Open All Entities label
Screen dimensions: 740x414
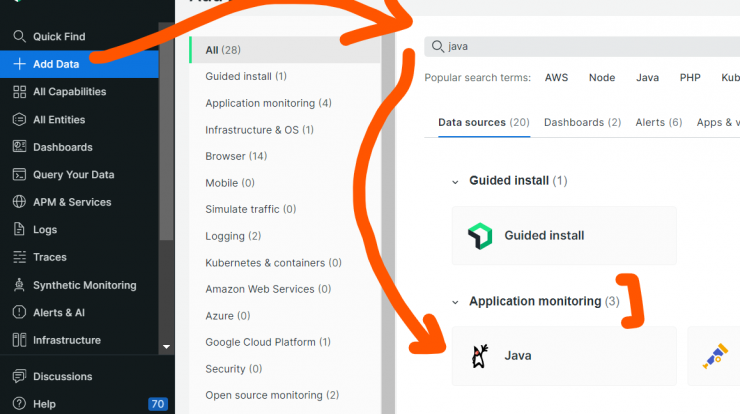pyautogui.click(x=59, y=119)
